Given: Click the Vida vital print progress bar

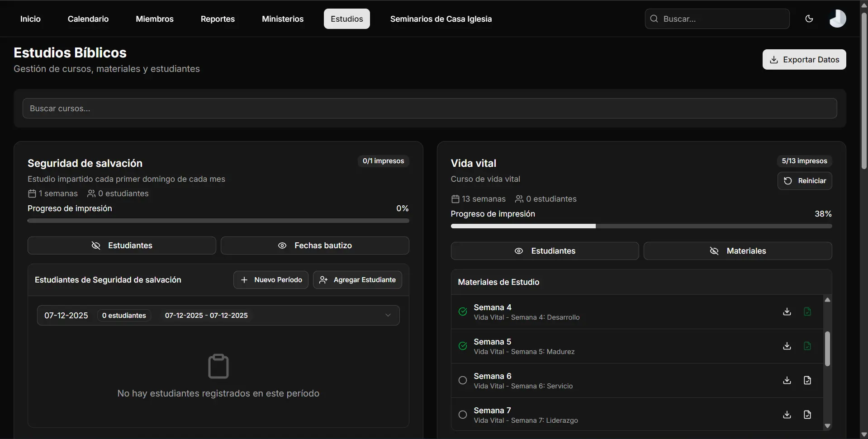Looking at the screenshot, I should 641,226.
